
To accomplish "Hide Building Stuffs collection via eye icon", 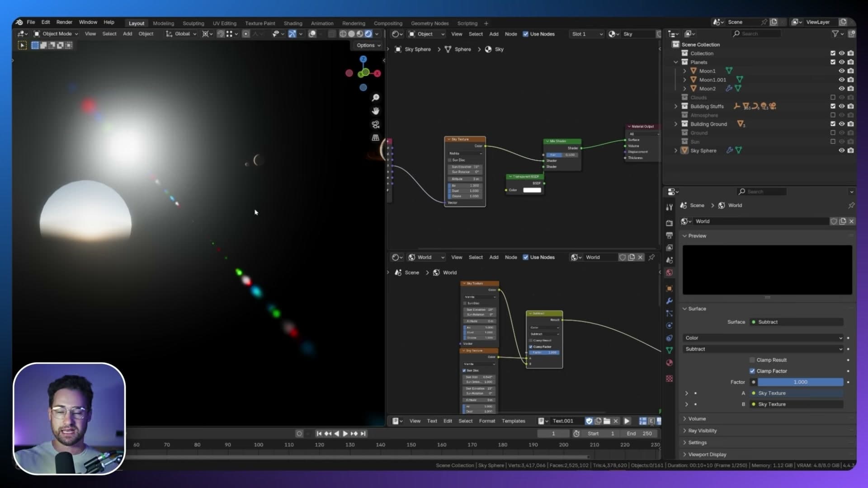I will 842,106.
